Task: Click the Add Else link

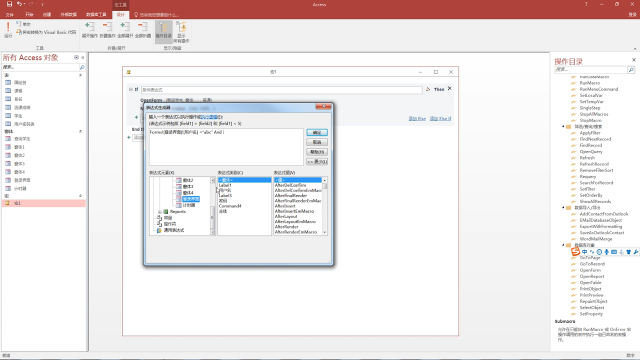Action: 417,118
